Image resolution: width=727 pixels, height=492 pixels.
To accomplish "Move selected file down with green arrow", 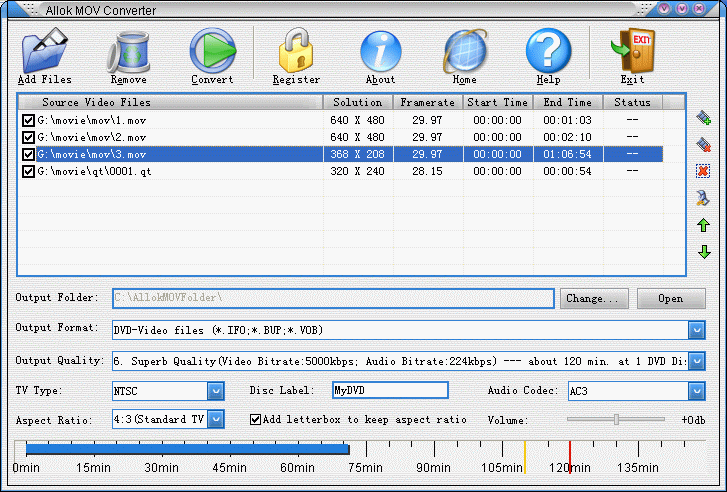I will point(704,252).
